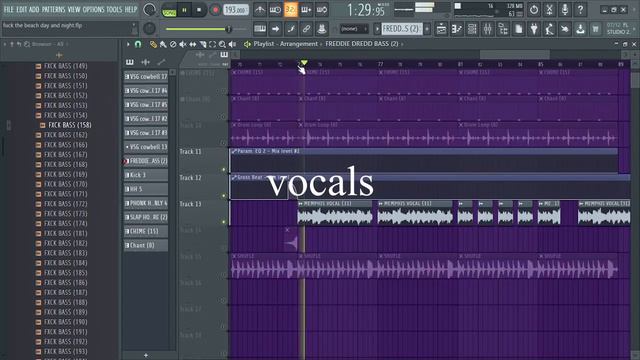Click the note color brush icon
Image resolution: width=640 pixels, height=360 pixels.
pyautogui.click(x=291, y=29)
